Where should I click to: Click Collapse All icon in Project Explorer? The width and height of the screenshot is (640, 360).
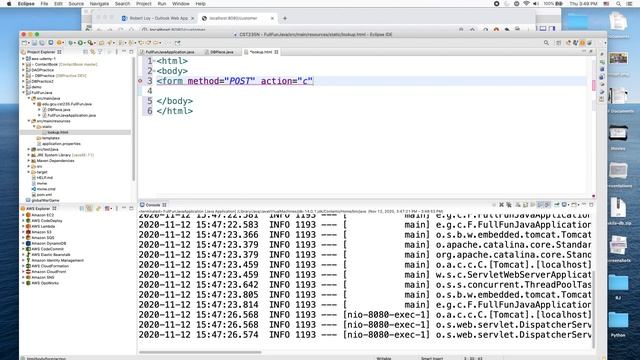coord(85,52)
